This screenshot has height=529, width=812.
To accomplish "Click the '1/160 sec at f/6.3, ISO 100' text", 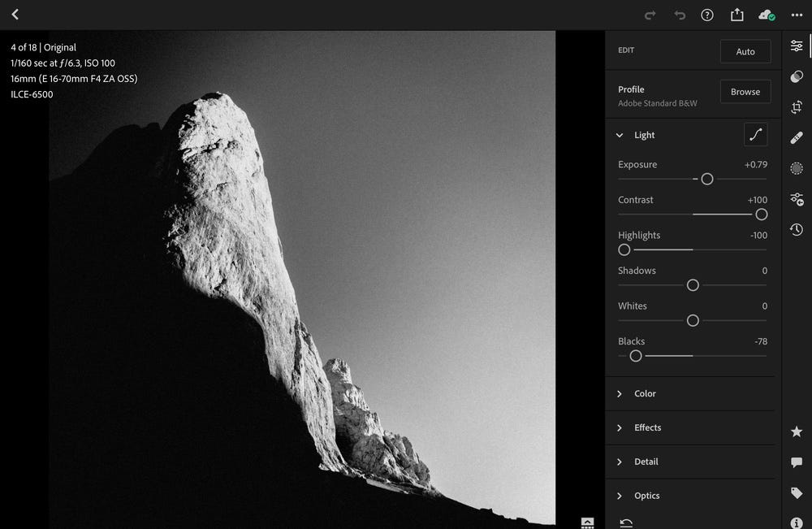I will 63,63.
